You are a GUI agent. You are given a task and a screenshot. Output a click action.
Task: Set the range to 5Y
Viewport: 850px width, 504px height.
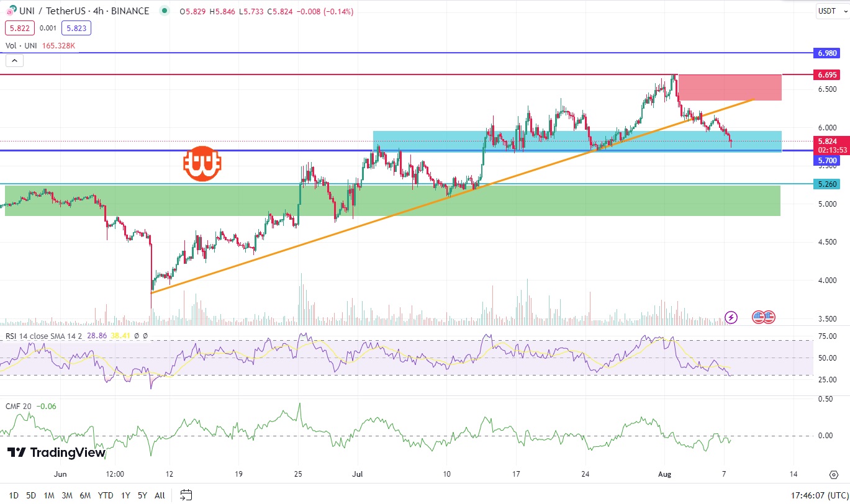tap(142, 495)
